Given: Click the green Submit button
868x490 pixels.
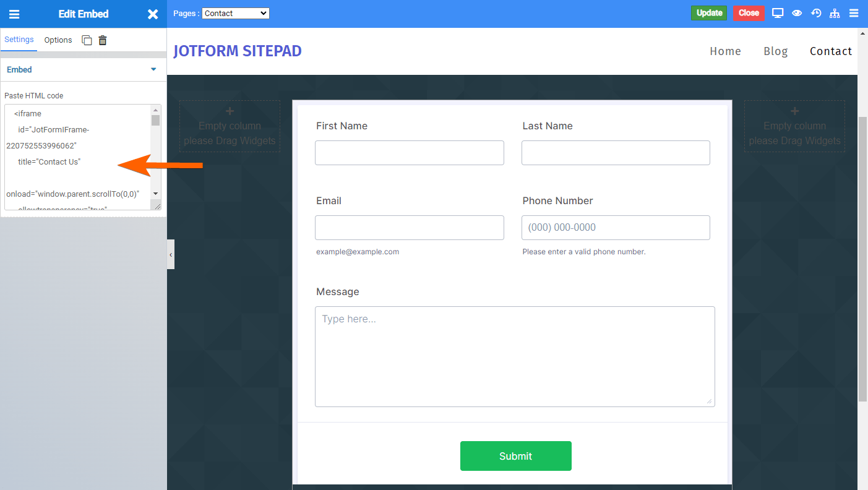Looking at the screenshot, I should [x=516, y=456].
